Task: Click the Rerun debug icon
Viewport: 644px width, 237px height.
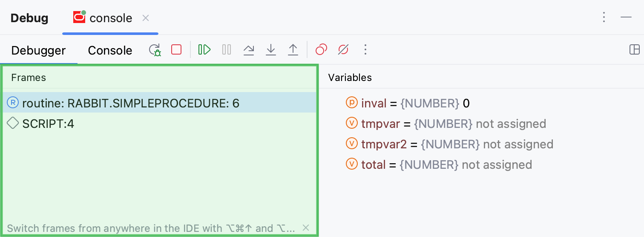Action: coord(155,50)
